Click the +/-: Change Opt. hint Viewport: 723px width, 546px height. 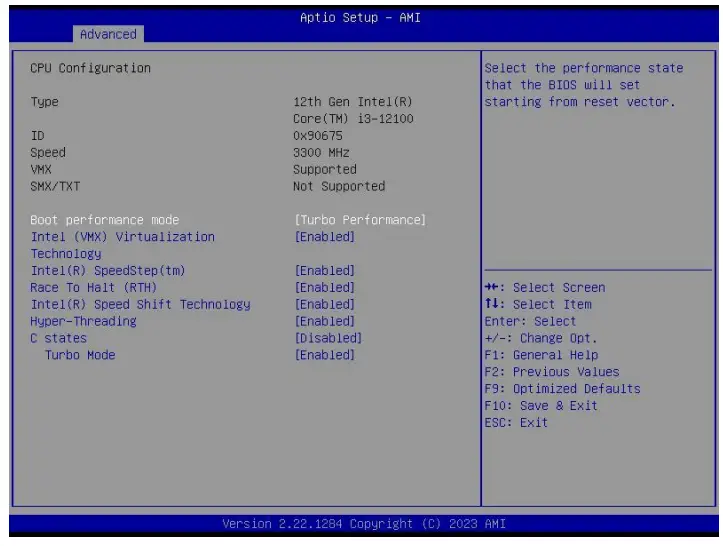click(541, 338)
